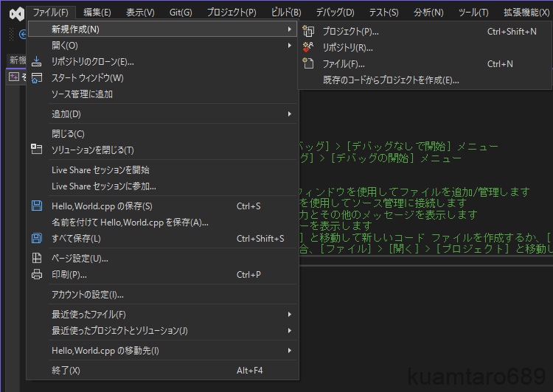Open the ツール(T) menu
Viewport: 553px width, 392px height.
[x=473, y=13]
